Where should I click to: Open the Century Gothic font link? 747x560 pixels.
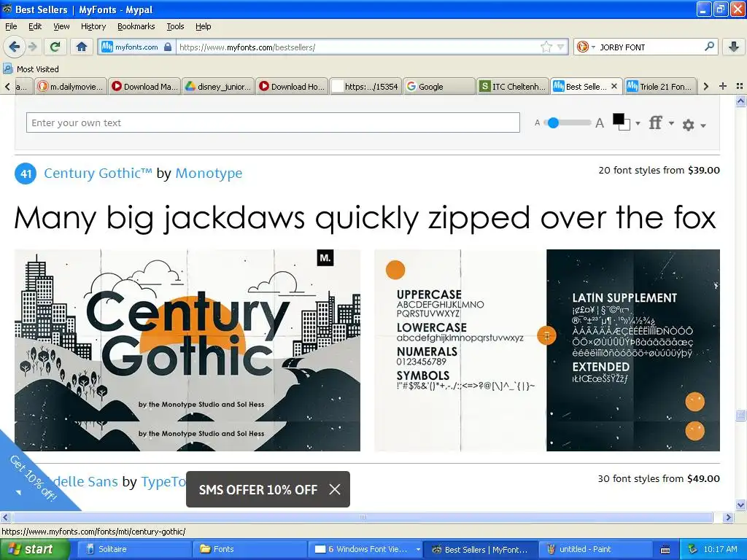[98, 173]
